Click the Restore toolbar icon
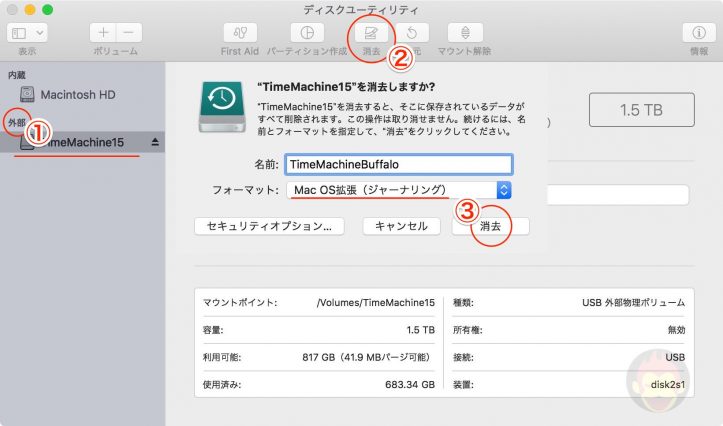This screenshot has height=426, width=723. click(x=412, y=33)
